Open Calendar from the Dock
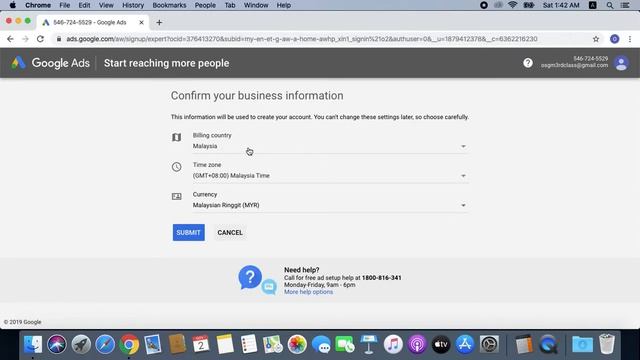 [x=201, y=344]
